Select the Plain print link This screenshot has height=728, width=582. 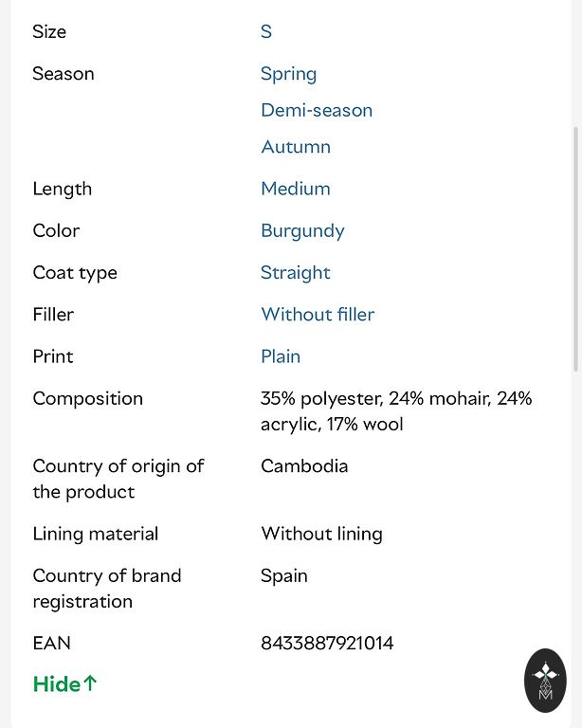point(280,356)
